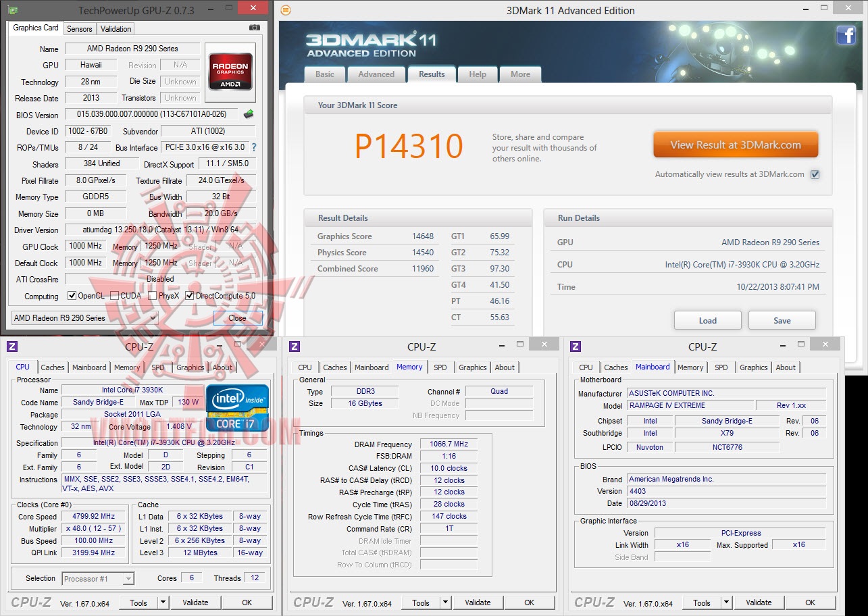Click the GPU-Z title bar app icon
Viewport: 868px width, 616px height.
[x=12, y=10]
